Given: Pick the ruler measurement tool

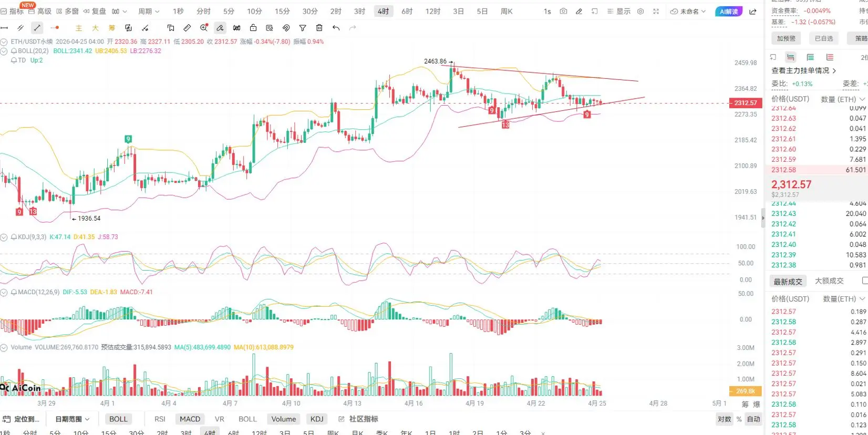Looking at the screenshot, I should 187,28.
